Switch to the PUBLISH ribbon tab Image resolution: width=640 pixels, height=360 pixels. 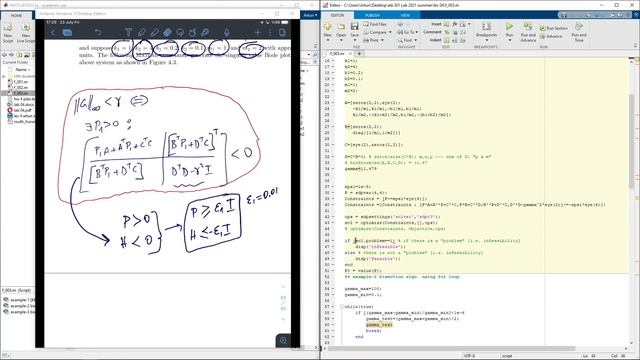tap(371, 15)
